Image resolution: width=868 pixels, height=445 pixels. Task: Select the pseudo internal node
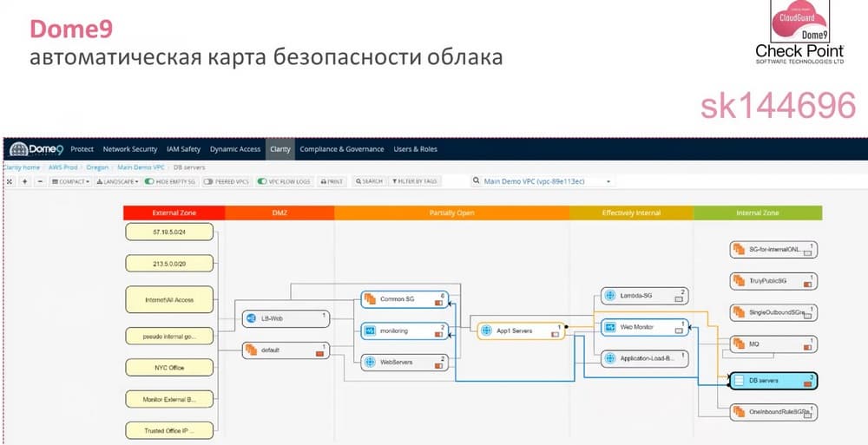169,336
